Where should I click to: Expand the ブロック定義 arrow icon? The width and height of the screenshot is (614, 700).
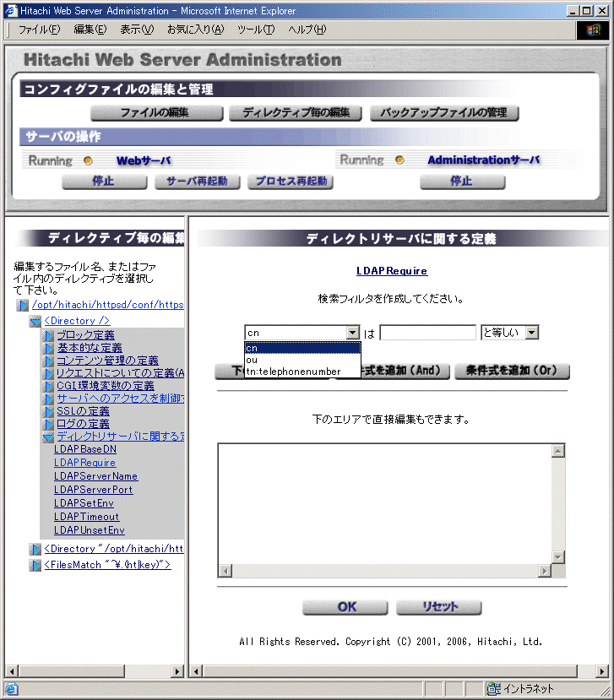click(x=48, y=335)
